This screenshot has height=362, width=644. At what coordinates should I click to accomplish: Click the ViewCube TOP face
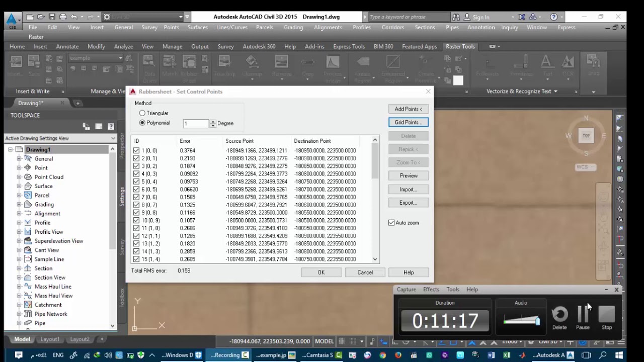(586, 136)
